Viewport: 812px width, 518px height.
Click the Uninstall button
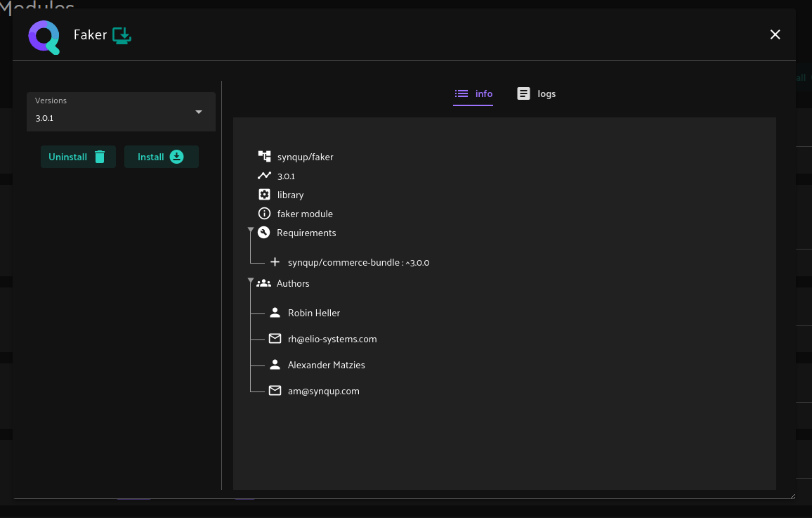coord(78,157)
